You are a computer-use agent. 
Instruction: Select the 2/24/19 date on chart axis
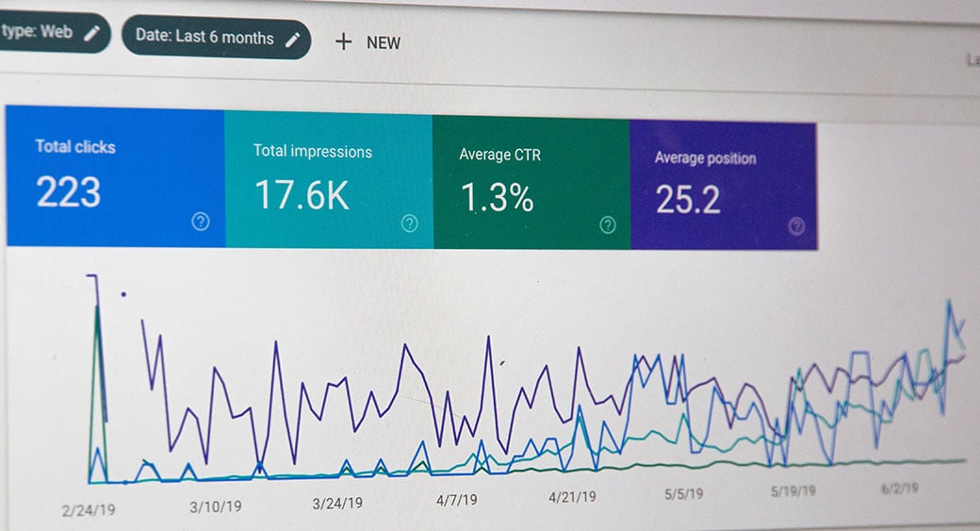[89, 509]
